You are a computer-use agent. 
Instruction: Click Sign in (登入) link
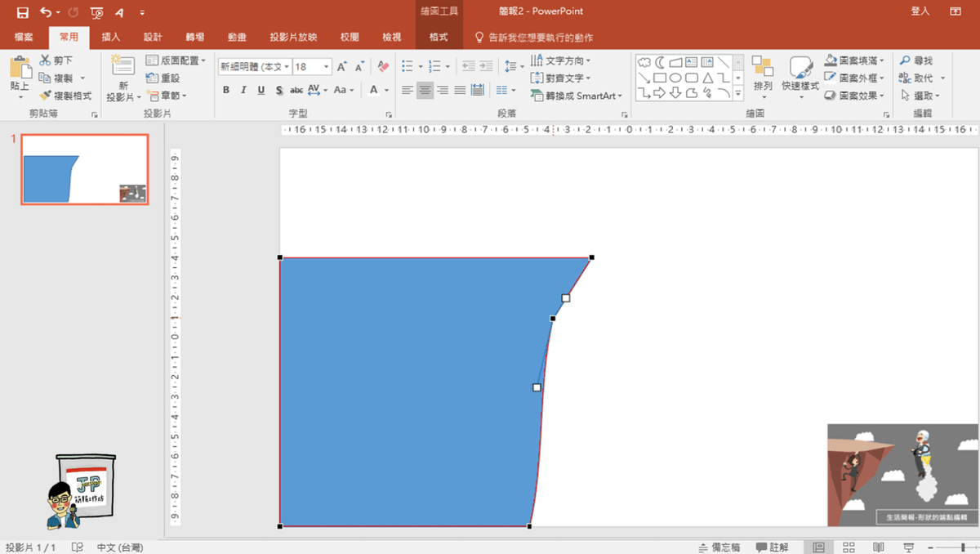tap(920, 11)
